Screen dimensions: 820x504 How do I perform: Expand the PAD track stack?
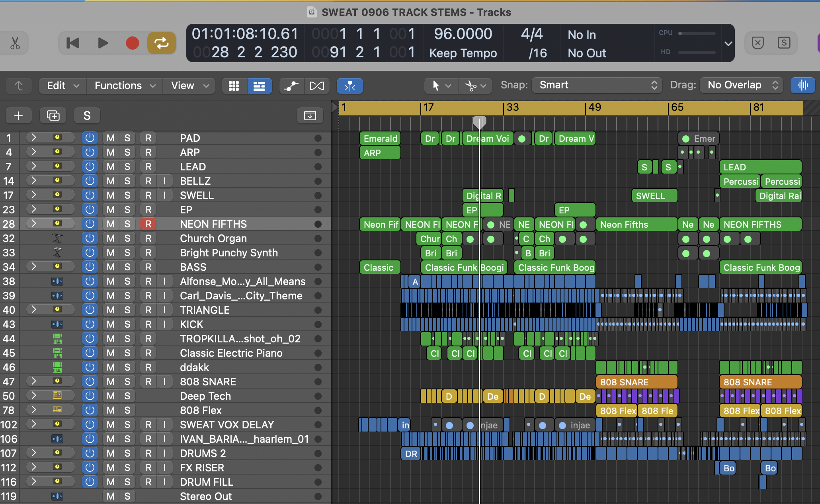[x=34, y=138]
